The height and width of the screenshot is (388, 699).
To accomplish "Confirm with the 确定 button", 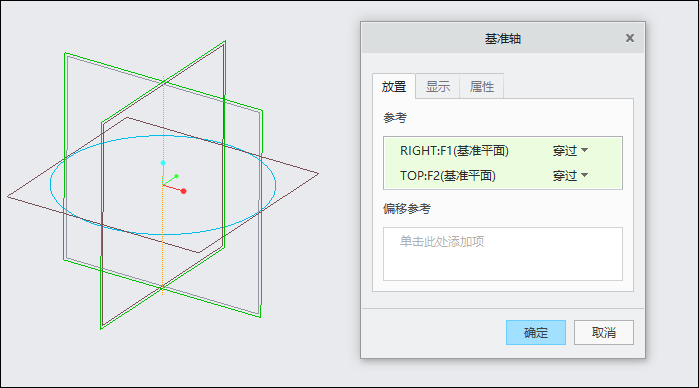I will pos(535,332).
